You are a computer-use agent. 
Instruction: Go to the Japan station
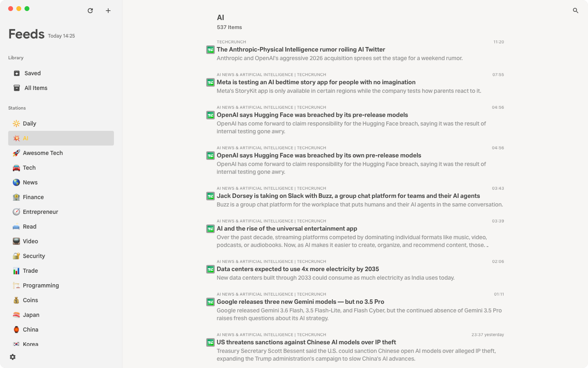[x=61, y=315]
